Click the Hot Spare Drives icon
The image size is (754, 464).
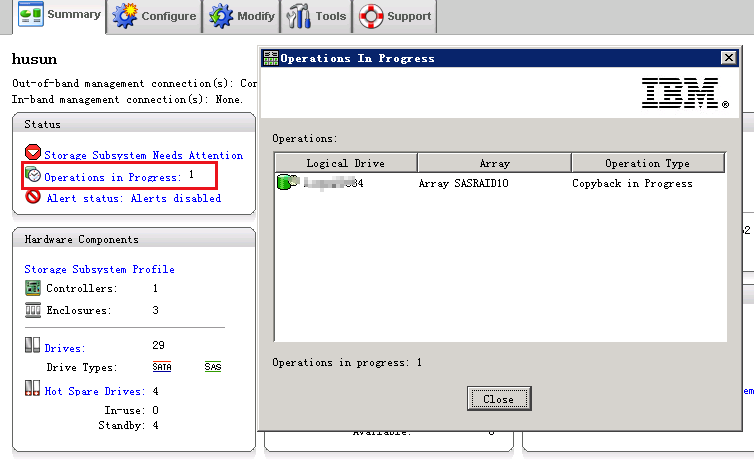(32, 388)
